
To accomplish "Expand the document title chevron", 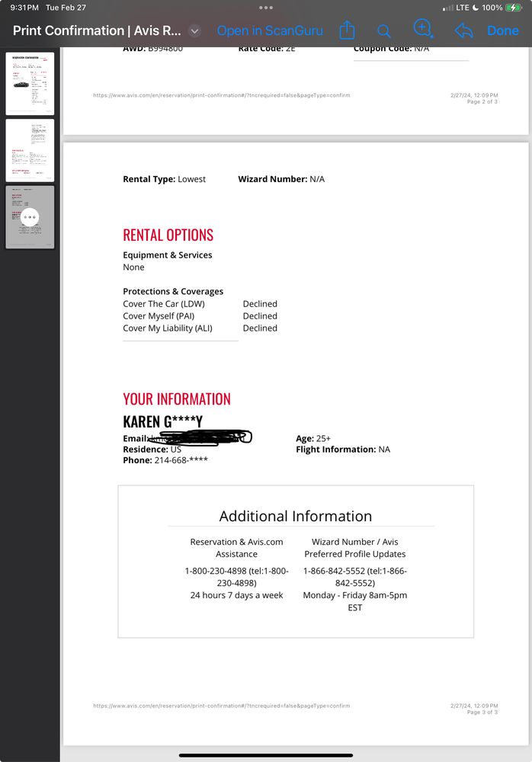I will pyautogui.click(x=194, y=31).
